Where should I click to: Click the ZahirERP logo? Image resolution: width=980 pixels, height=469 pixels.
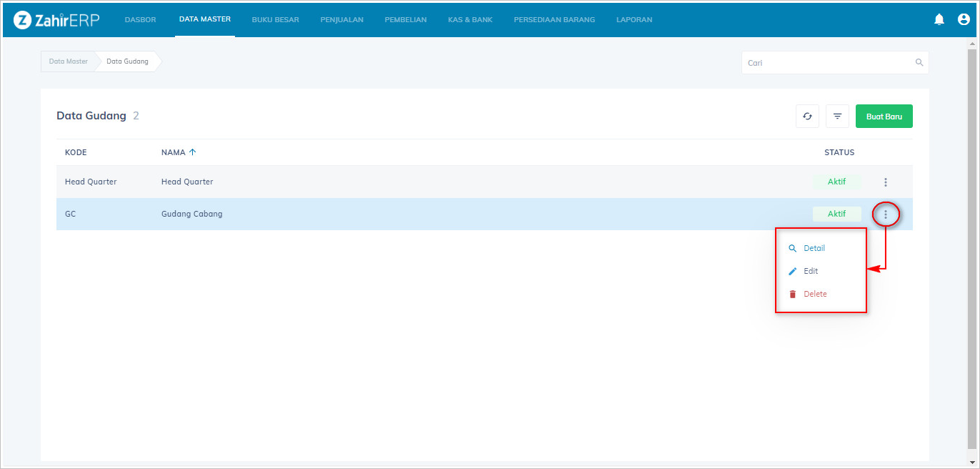[56, 20]
